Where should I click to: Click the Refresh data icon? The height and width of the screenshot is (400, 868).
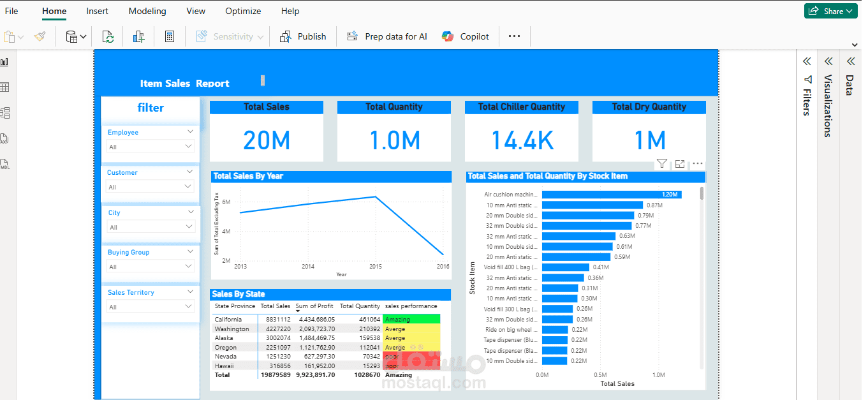point(108,37)
